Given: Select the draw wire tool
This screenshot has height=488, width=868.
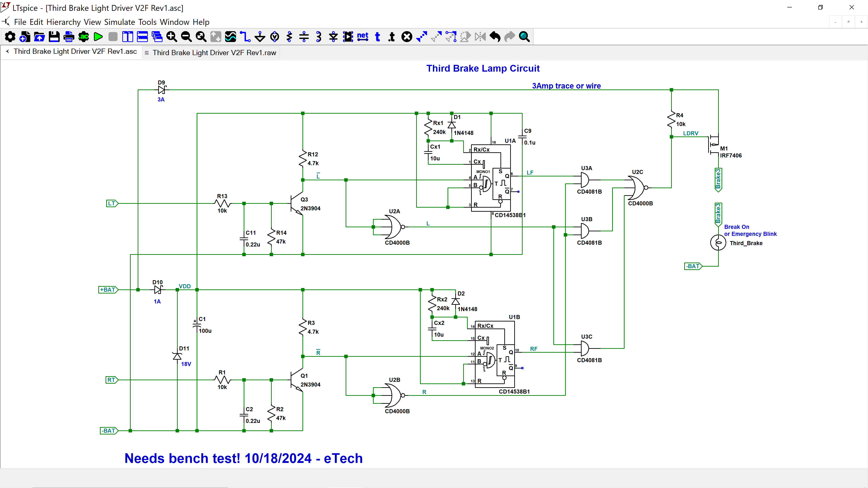Looking at the screenshot, I should pyautogui.click(x=245, y=37).
